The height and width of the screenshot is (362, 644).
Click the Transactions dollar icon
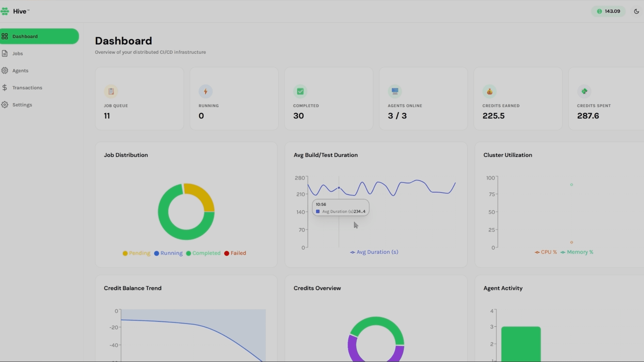[5, 88]
